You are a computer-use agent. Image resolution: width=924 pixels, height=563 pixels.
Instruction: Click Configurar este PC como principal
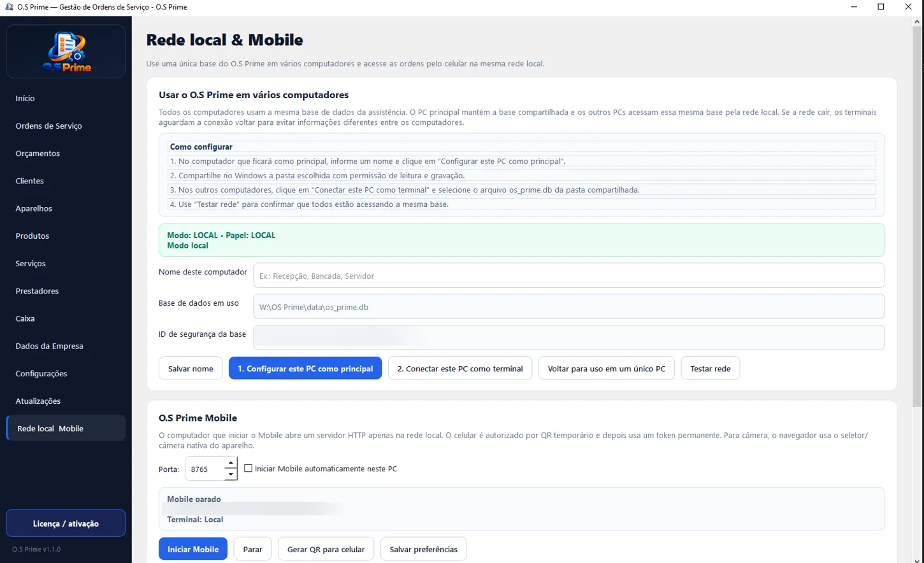[x=305, y=369]
